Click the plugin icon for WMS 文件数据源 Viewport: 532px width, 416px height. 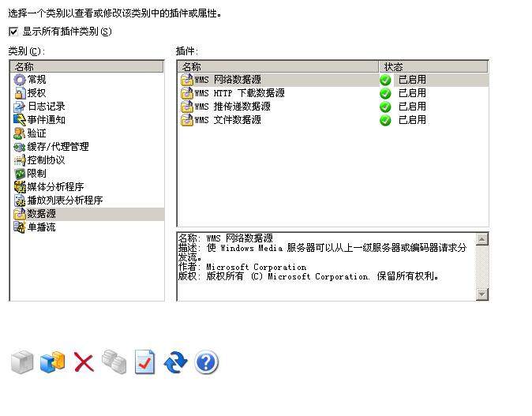coord(186,120)
